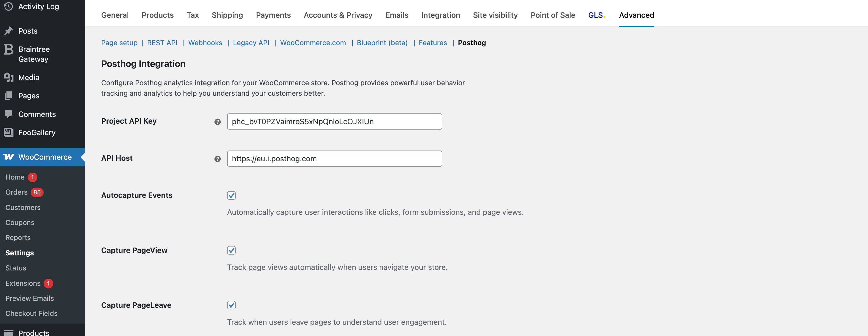Open the Pages book icon
The width and height of the screenshot is (868, 336).
click(x=8, y=95)
